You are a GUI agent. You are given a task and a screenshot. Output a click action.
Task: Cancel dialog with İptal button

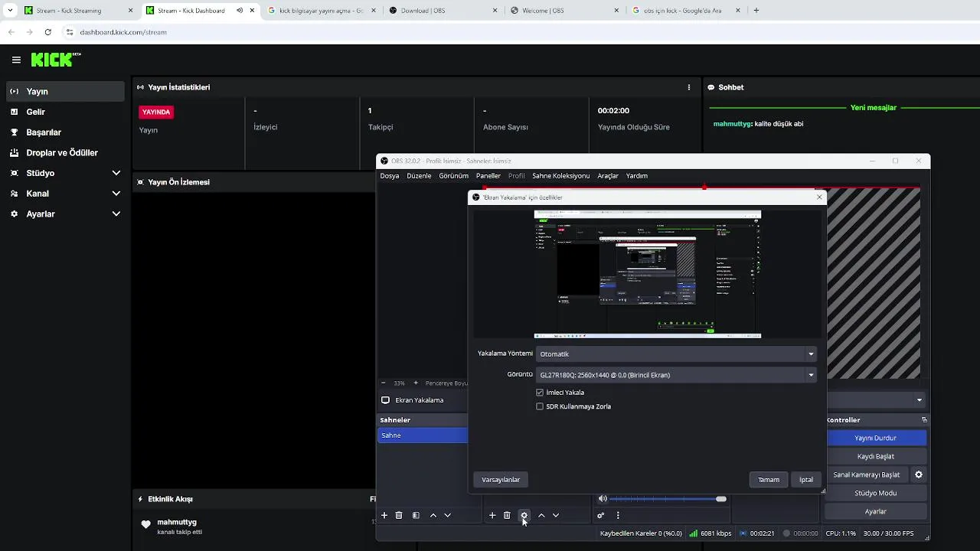(806, 480)
